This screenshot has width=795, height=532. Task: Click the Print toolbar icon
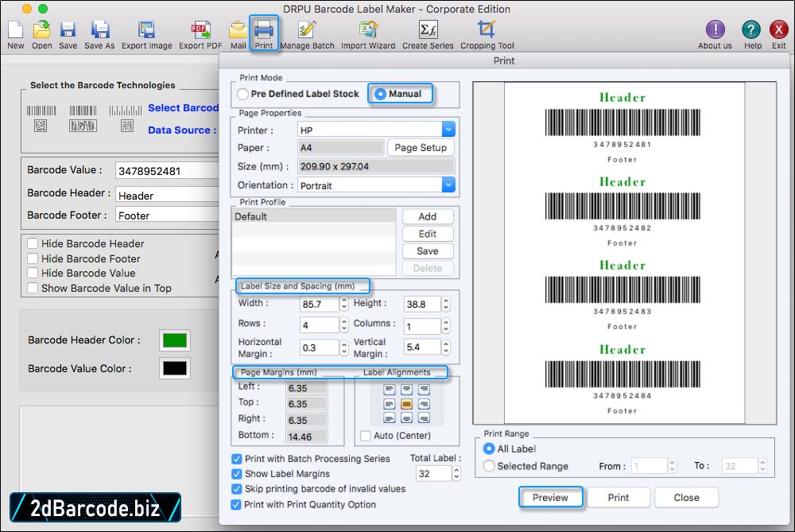pos(264,30)
